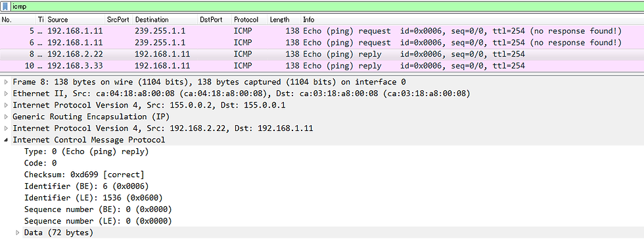This screenshot has width=644, height=241.
Task: Sort packets by the No. column
Action: (x=18, y=19)
